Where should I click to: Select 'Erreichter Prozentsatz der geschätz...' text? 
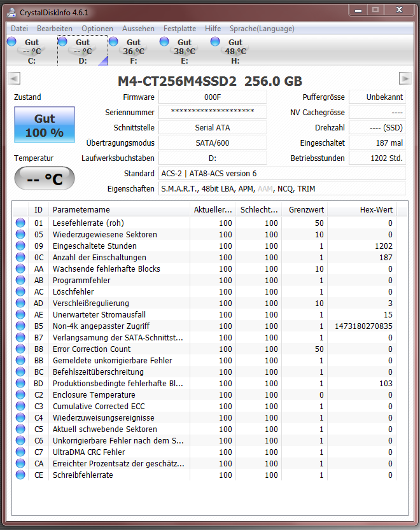pos(118,464)
